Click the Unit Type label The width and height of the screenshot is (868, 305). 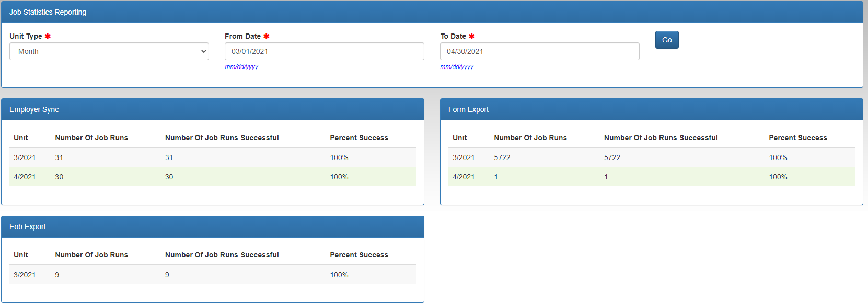click(x=26, y=36)
